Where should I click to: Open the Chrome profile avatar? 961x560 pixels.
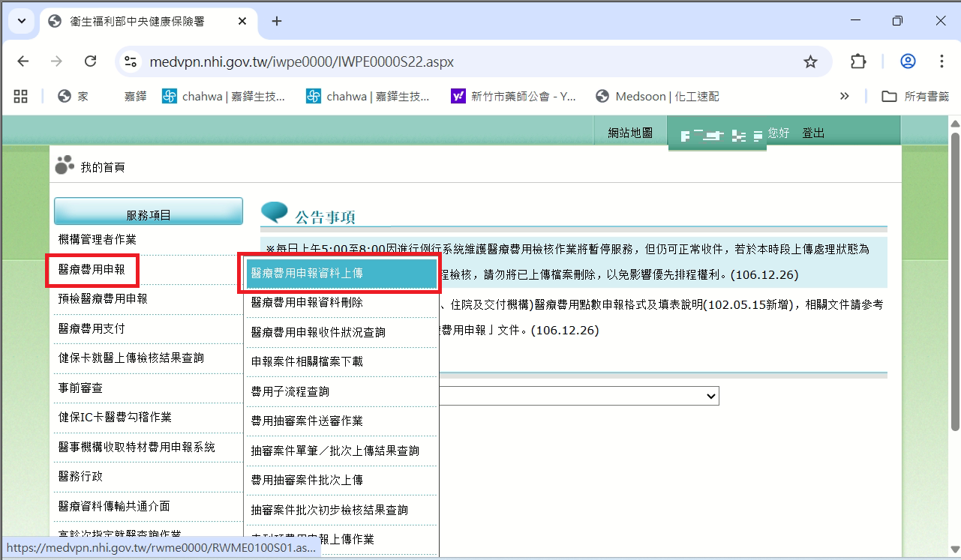point(908,61)
